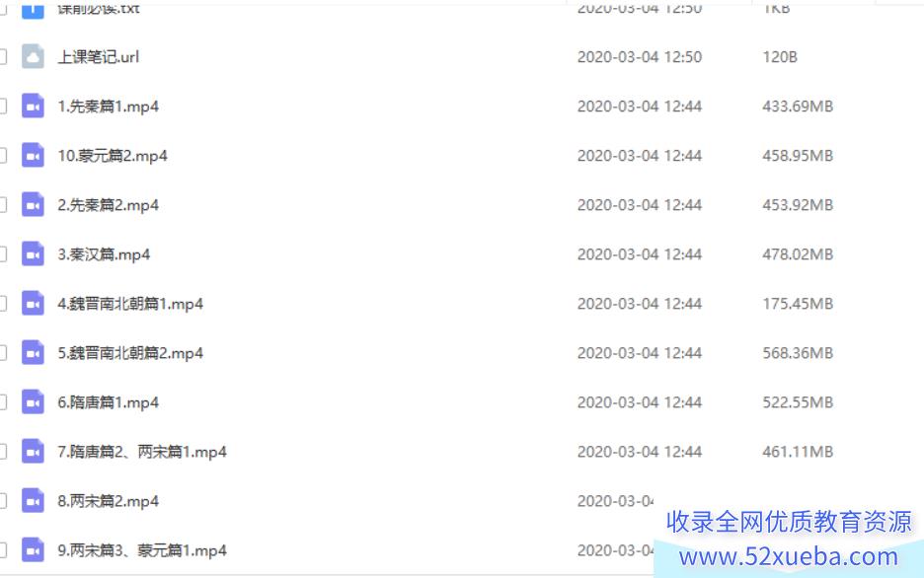The image size is (924, 578).
Task: Click the www.52xueba.com watermark link
Action: [x=789, y=556]
